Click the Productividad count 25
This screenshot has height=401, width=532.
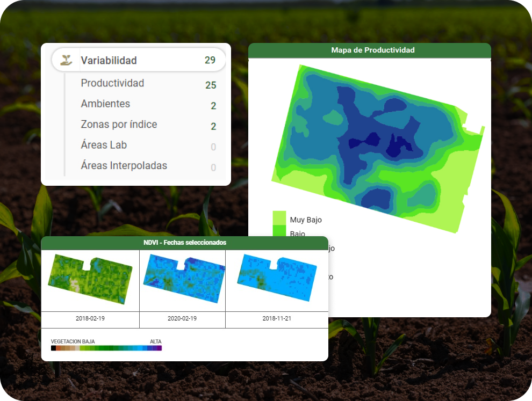coord(211,85)
